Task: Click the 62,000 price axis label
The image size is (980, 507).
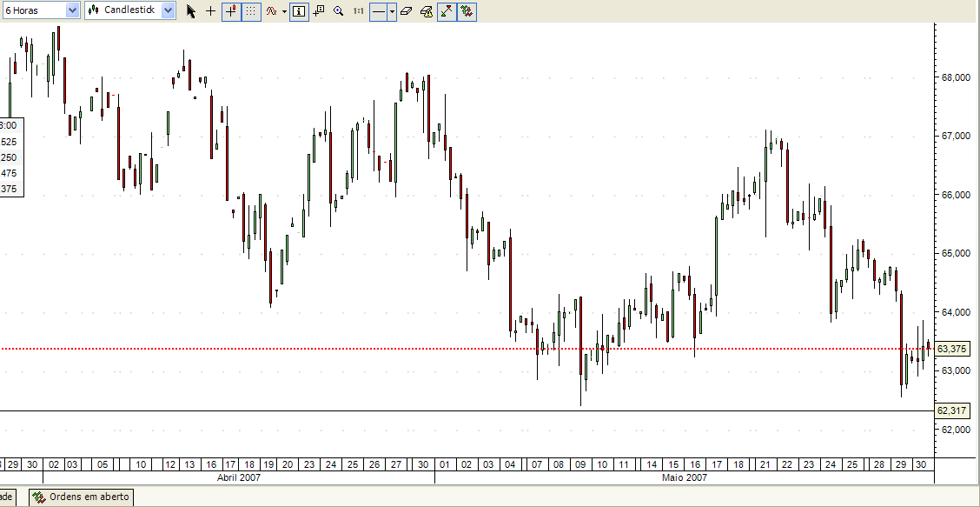Action: pyautogui.click(x=956, y=430)
